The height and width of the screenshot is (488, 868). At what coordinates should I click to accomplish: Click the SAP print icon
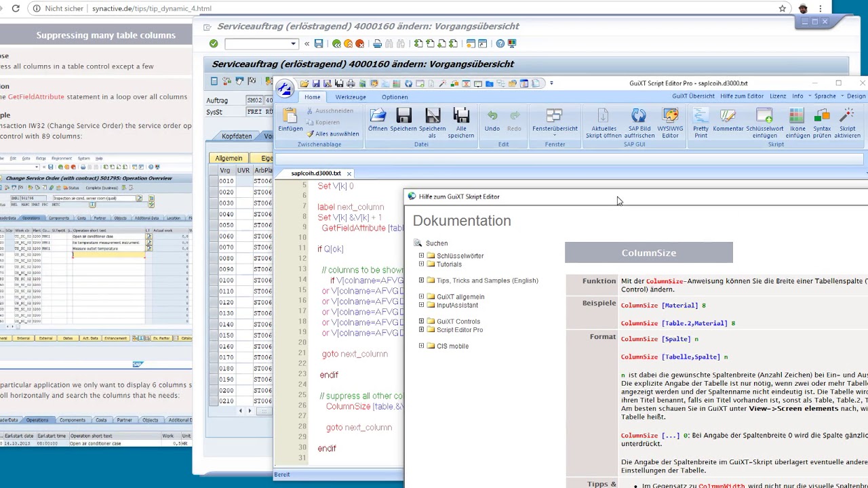[378, 43]
